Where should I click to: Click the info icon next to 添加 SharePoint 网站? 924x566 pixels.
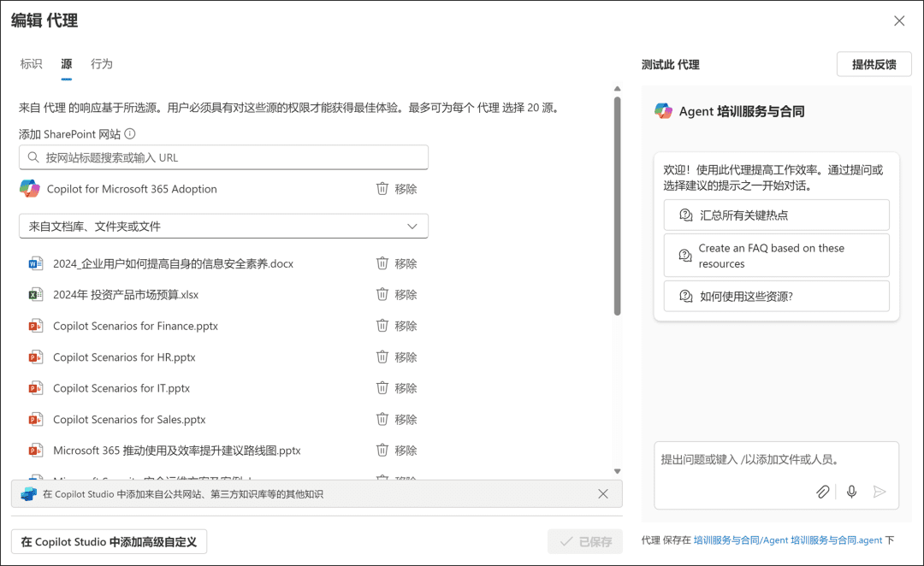point(130,133)
